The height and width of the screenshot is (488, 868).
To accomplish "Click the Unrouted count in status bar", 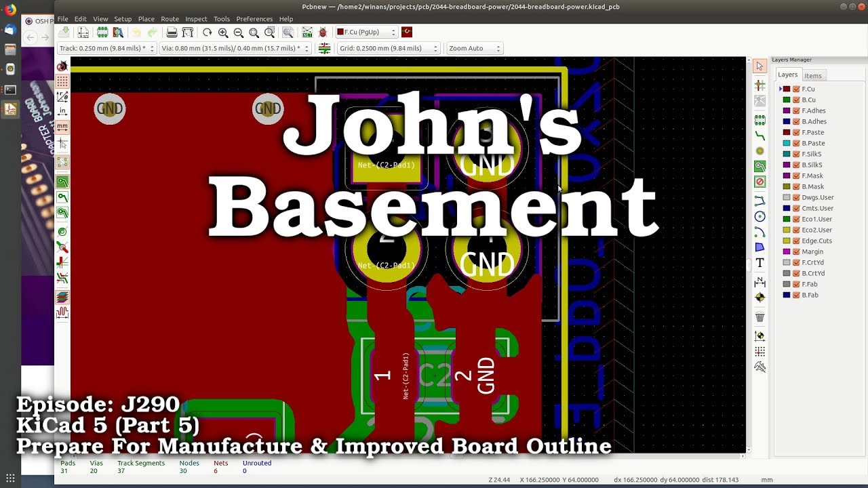I will click(257, 467).
